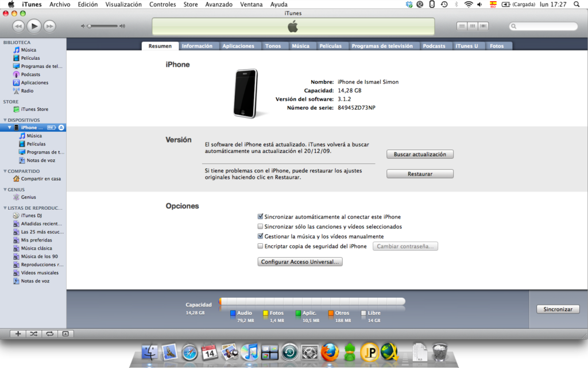Toggle repeat playback
This screenshot has height=368, width=588.
click(x=49, y=333)
